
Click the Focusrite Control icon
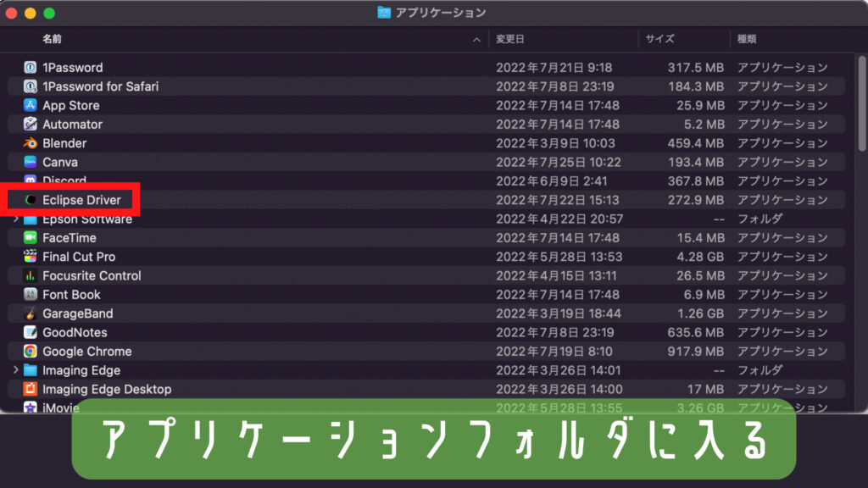point(30,275)
